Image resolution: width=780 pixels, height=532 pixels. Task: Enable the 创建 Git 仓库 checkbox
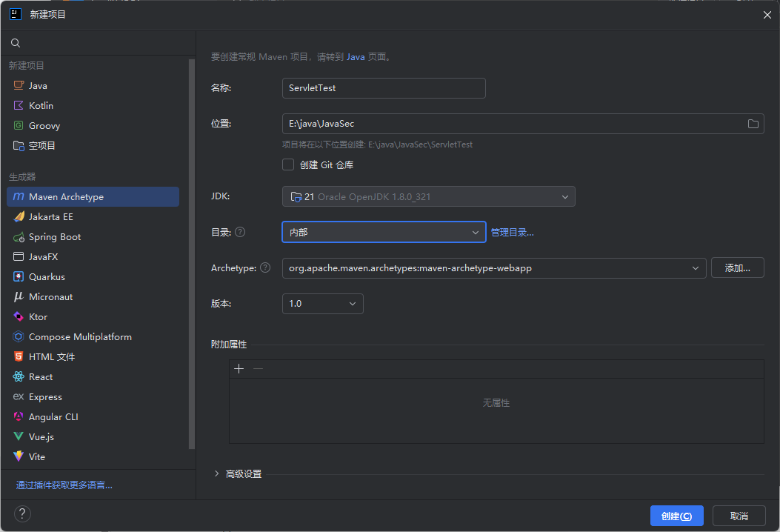tap(288, 164)
